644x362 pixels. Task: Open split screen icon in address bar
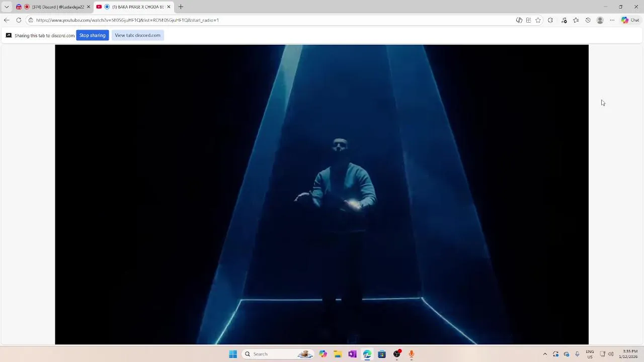pyautogui.click(x=528, y=20)
